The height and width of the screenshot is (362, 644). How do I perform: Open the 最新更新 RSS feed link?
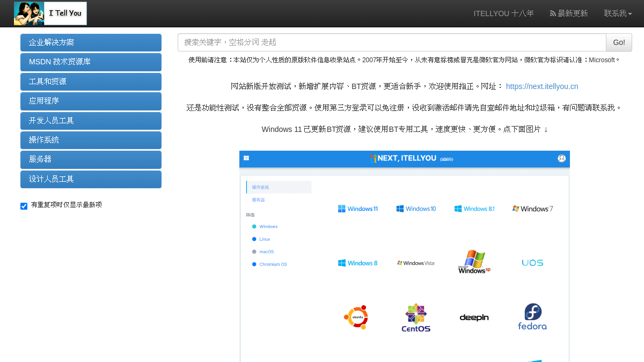[x=569, y=13]
